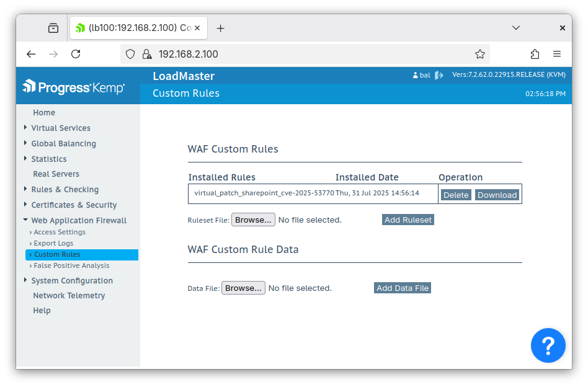Switch to the lb100 browser tab
Viewport: 588px width, 387px height.
click(135, 27)
